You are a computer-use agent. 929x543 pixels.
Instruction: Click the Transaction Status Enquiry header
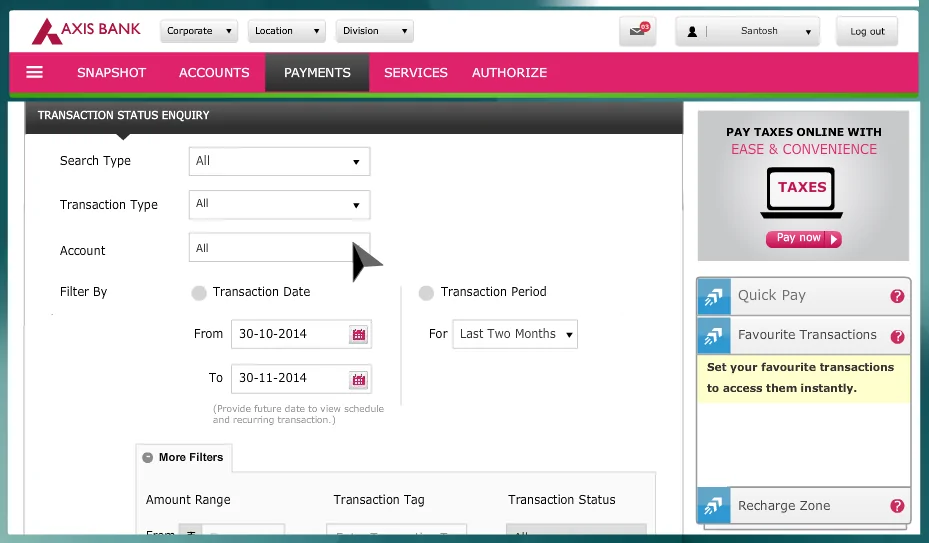click(x=354, y=116)
